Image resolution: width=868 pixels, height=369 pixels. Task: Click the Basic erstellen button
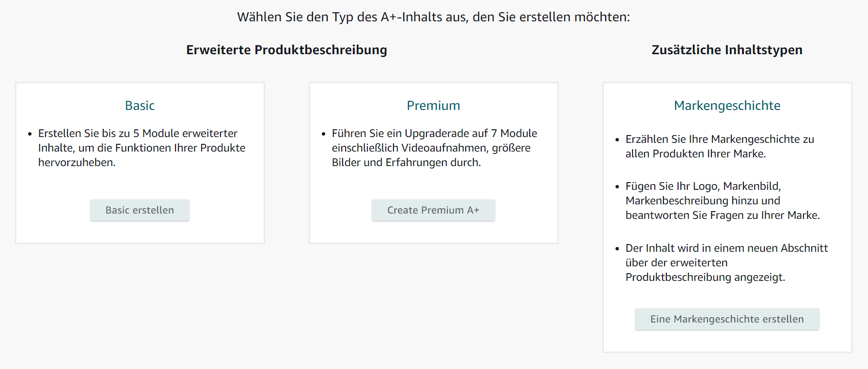point(140,210)
